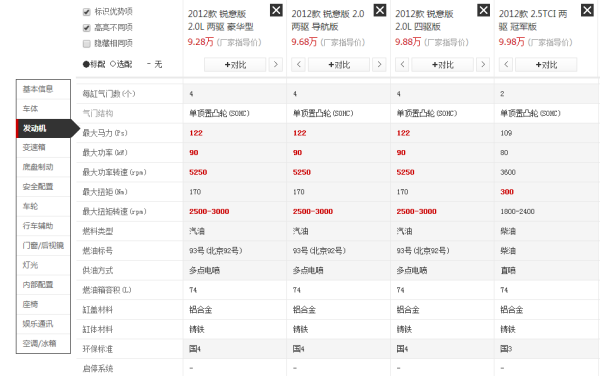
Task: Jump to the 行车辅助 section in sidebar
Action: pos(43,226)
